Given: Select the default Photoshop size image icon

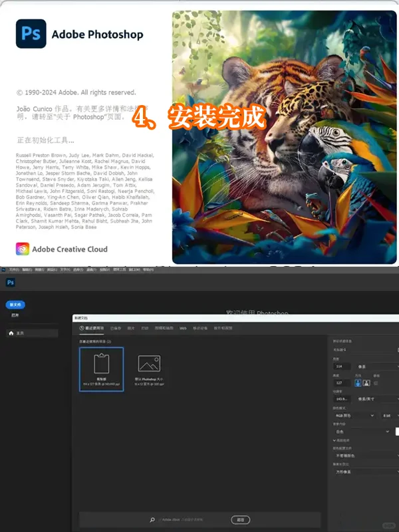Looking at the screenshot, I should coord(149,363).
